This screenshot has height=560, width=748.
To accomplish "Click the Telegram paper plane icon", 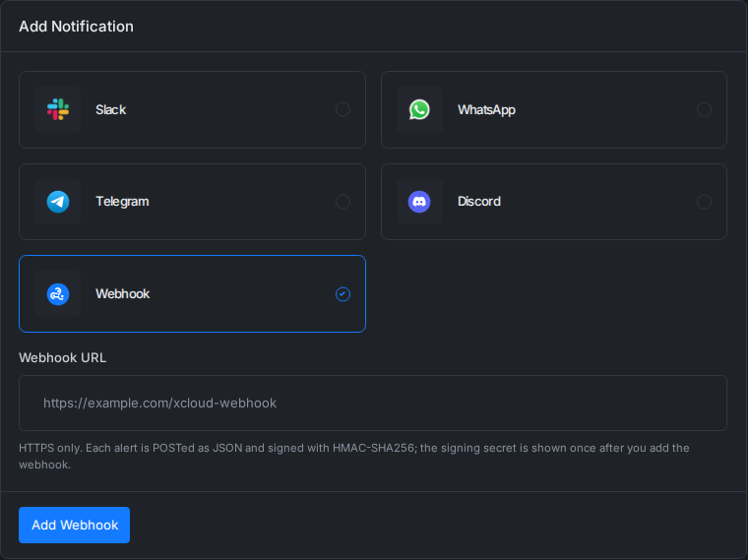I will click(58, 202).
